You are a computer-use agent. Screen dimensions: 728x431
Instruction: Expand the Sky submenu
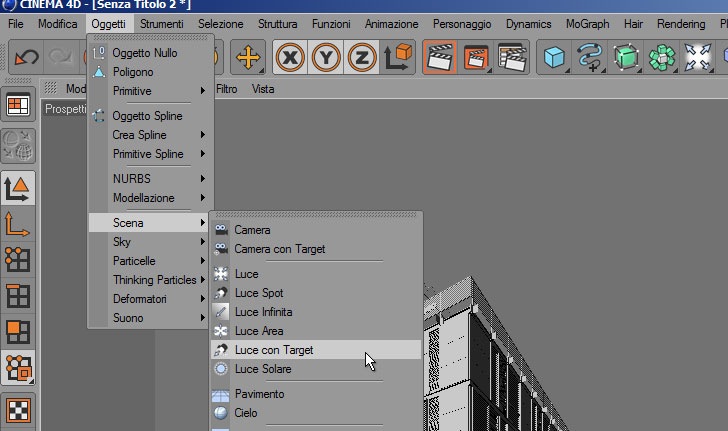pyautogui.click(x=150, y=242)
